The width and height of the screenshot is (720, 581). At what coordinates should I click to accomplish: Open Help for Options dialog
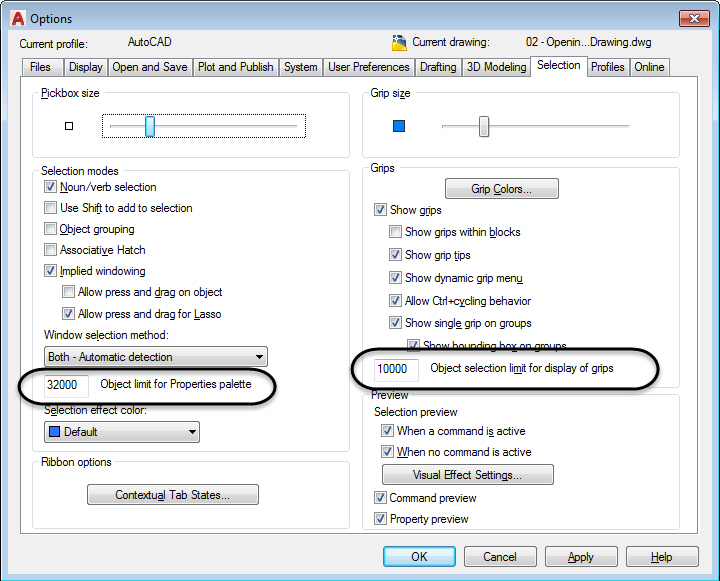[662, 557]
